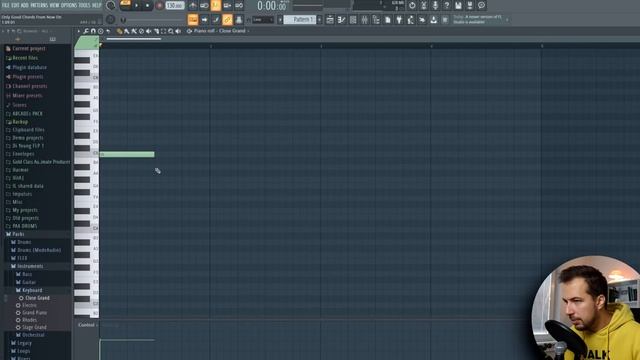The image size is (640, 360).
Task: Toggle loop recording button
Action: point(239,5)
